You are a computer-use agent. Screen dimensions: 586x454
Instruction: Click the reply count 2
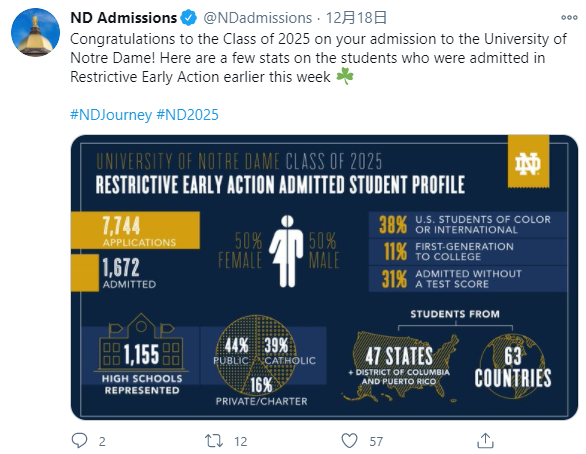102,442
